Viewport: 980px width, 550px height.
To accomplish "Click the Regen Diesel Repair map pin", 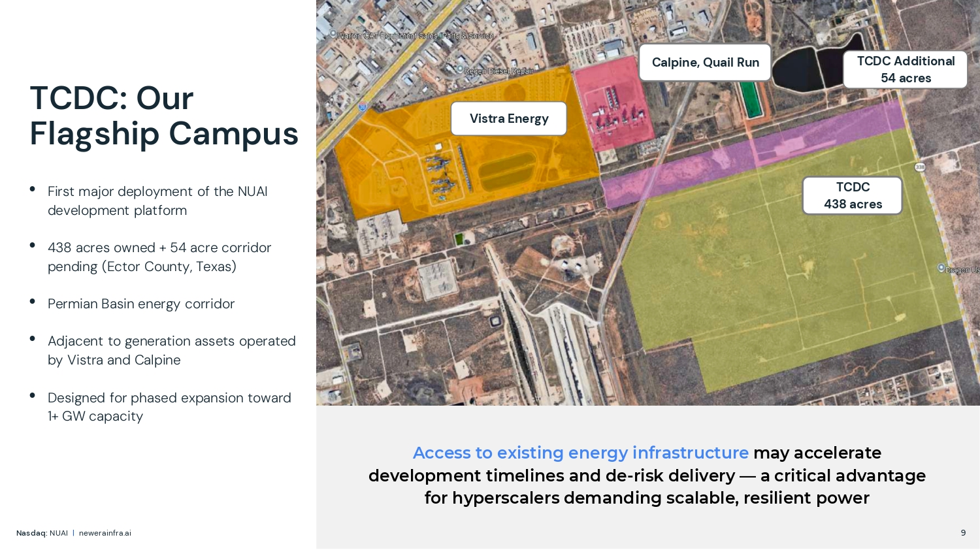I will point(460,69).
